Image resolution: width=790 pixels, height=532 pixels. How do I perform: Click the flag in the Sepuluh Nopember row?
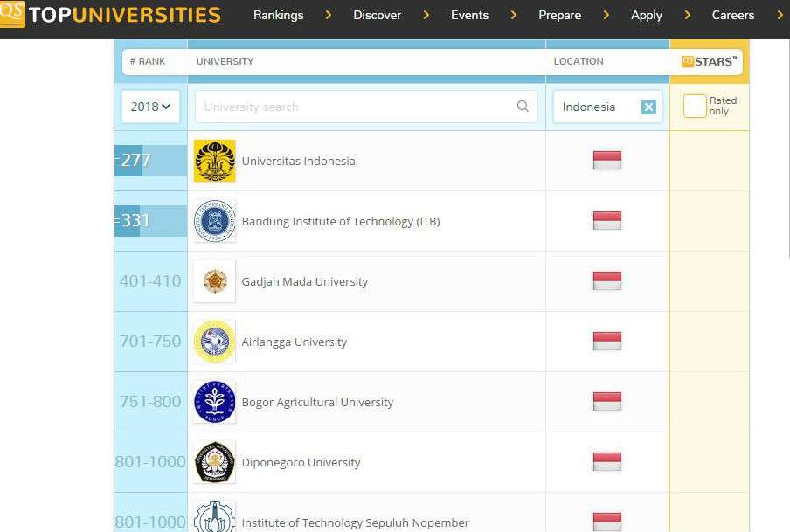coord(607,522)
